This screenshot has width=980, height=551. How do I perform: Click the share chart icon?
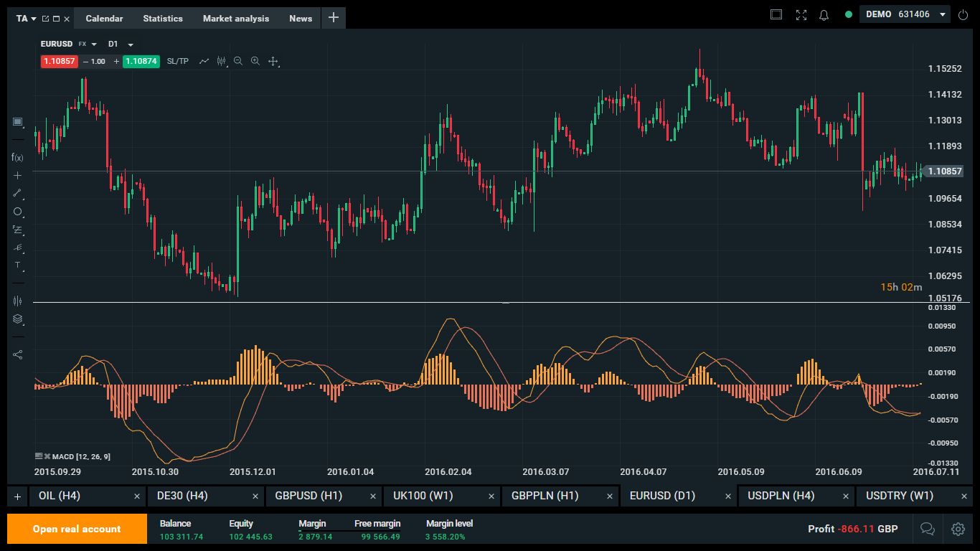click(17, 354)
